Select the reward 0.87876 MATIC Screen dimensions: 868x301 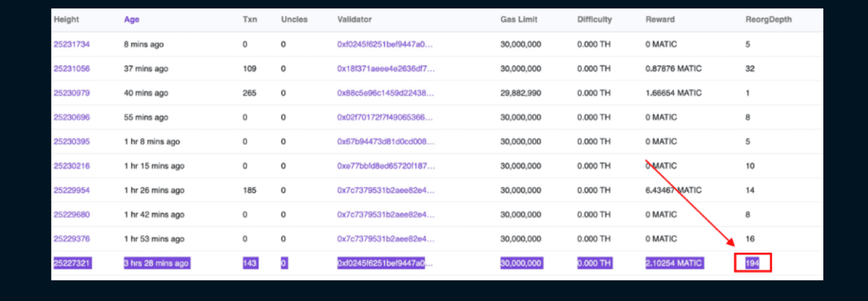tap(673, 69)
